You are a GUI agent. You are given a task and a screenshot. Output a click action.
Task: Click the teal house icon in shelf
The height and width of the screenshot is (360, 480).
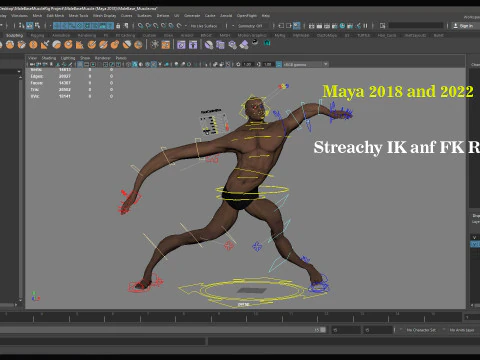[x=267, y=43]
